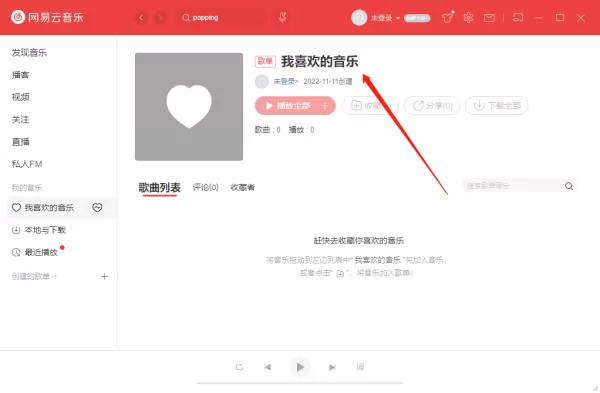Toggle the loop play mode icon
The width and height of the screenshot is (600, 393).
click(239, 367)
